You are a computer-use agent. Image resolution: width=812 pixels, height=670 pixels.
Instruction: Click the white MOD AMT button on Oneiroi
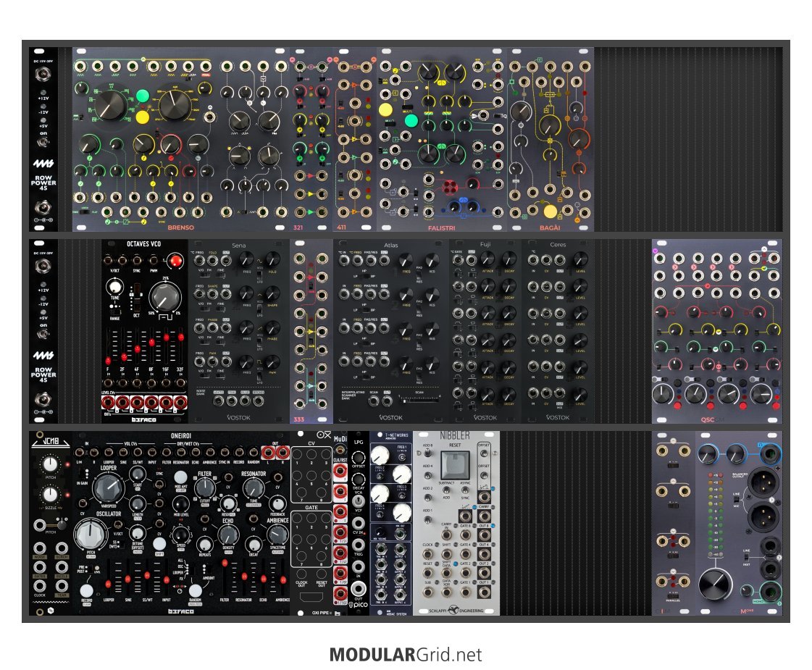click(180, 477)
